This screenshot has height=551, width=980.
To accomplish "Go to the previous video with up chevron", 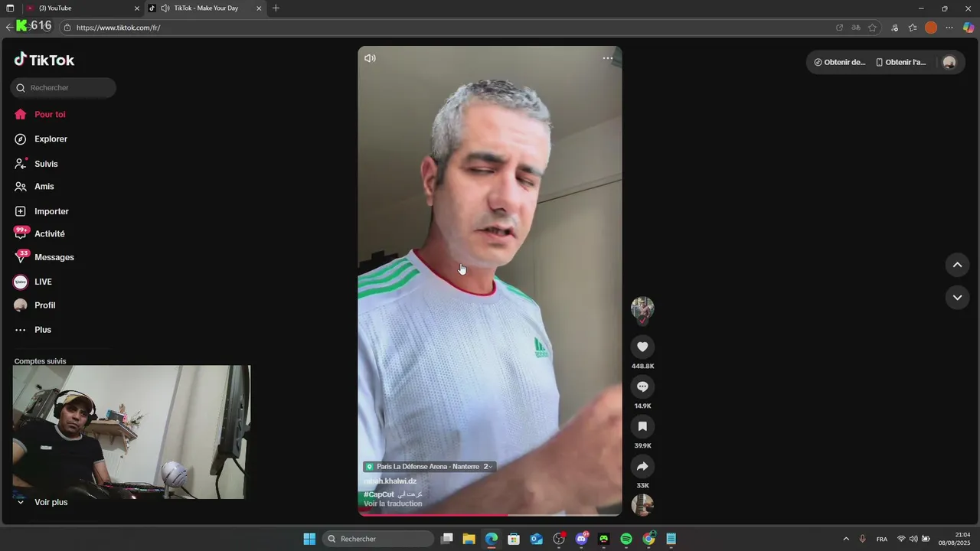I will pos(957,265).
